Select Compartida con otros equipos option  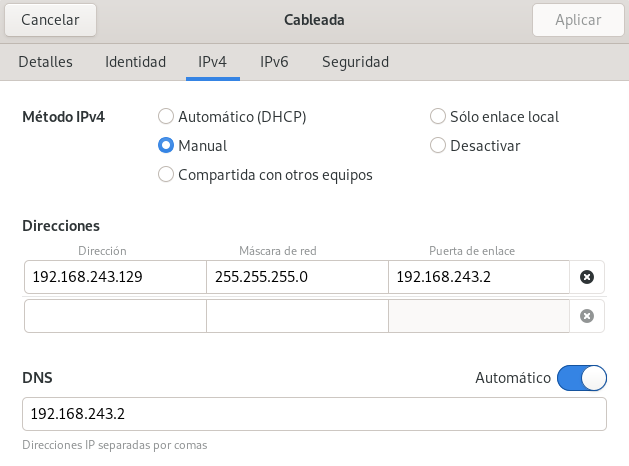click(x=166, y=174)
